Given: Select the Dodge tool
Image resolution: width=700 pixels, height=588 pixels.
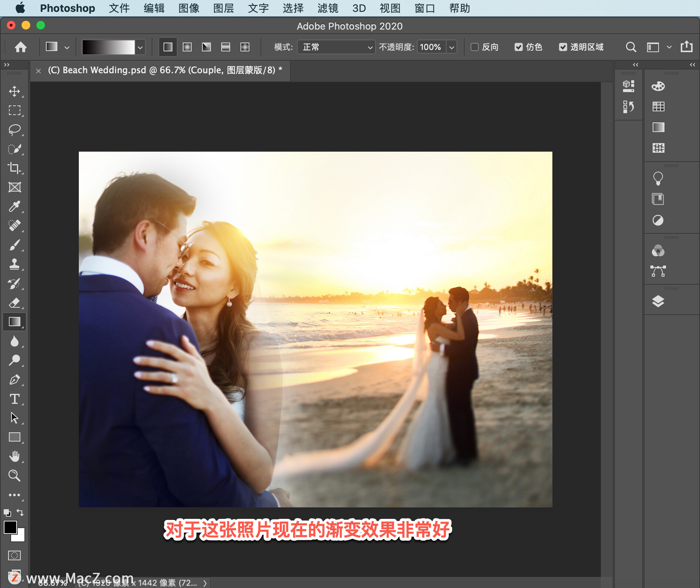Looking at the screenshot, I should click(x=14, y=360).
